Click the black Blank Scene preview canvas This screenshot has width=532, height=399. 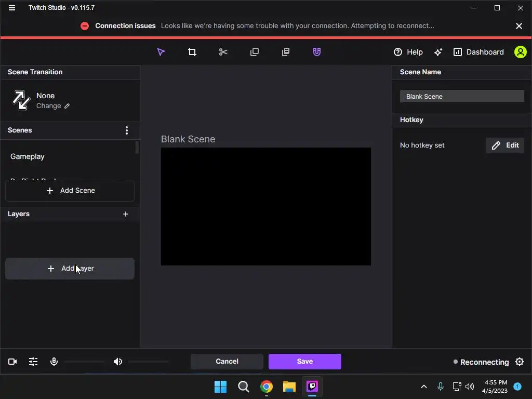pos(265,206)
